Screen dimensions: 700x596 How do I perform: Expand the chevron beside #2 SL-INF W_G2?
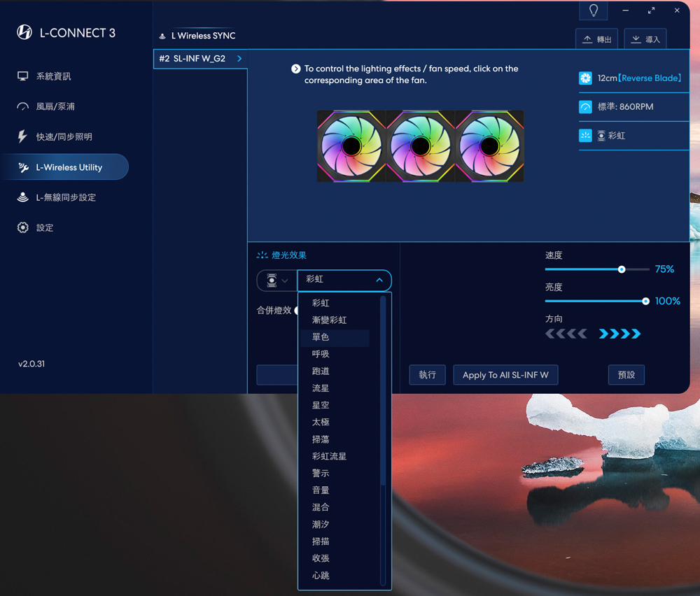(239, 59)
